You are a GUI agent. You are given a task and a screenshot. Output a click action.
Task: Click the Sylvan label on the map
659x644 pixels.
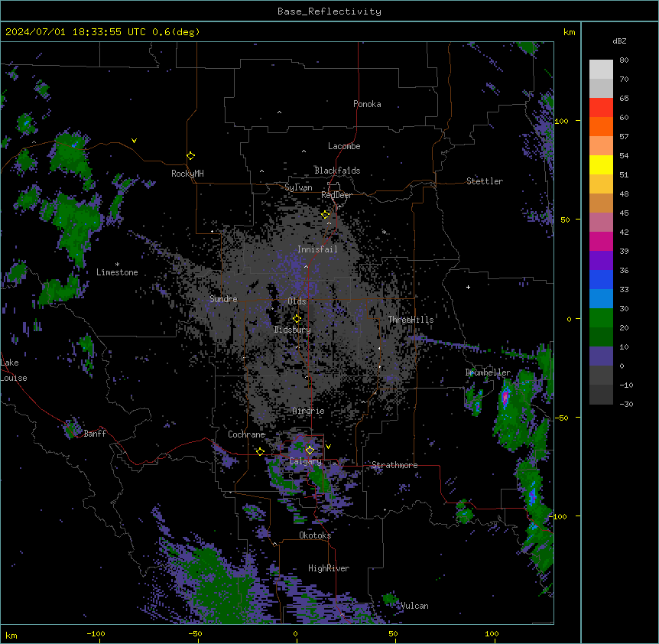click(298, 187)
